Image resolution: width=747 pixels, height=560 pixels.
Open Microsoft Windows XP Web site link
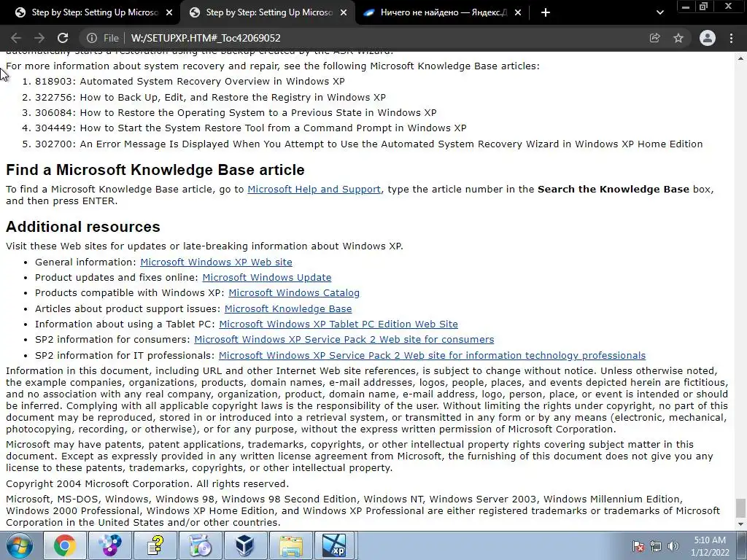216,262
